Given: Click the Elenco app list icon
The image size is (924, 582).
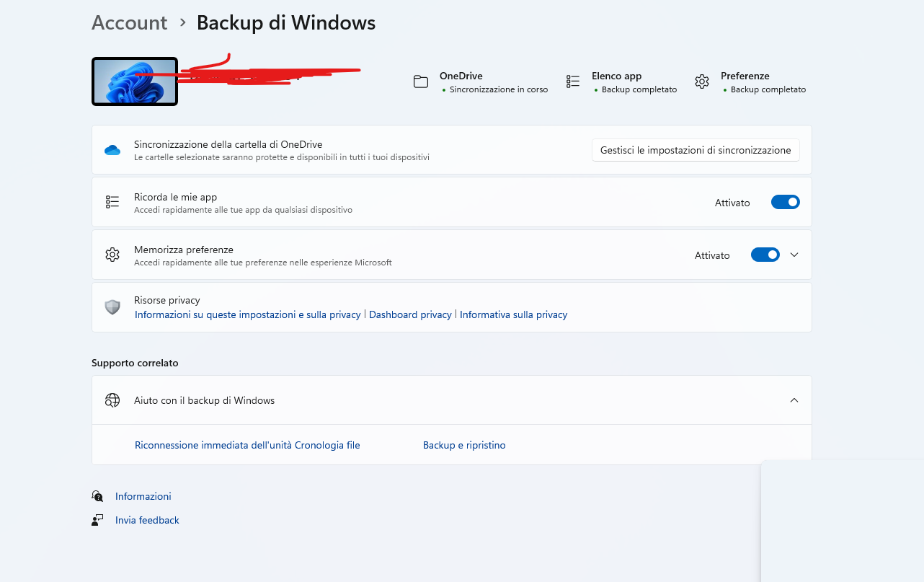Looking at the screenshot, I should 573,81.
